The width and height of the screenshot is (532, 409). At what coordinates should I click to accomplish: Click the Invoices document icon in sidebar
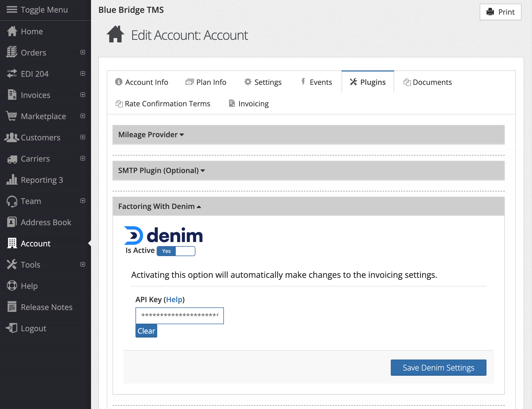[12, 95]
